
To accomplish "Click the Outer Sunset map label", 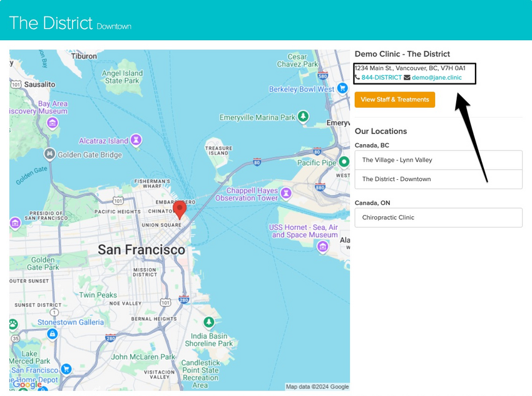I will click(x=29, y=281).
